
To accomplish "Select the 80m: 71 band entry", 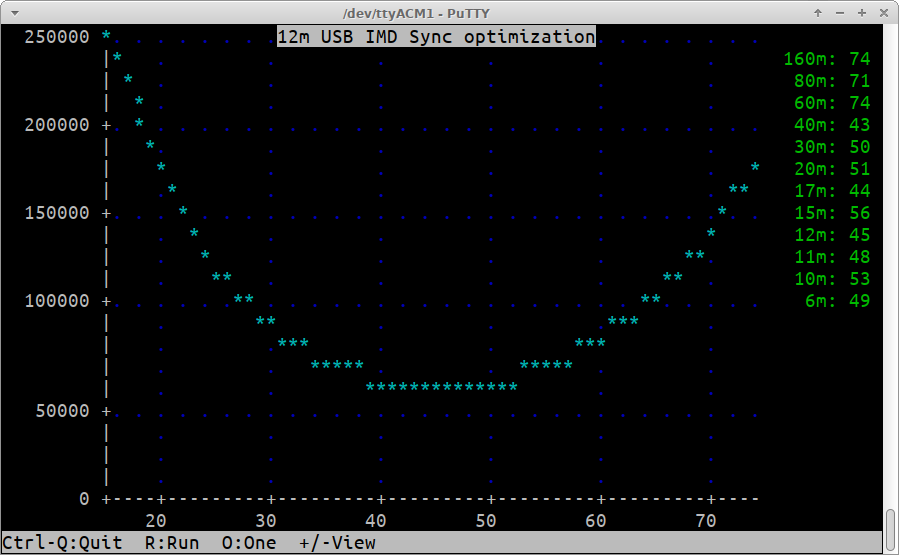I will click(831, 81).
